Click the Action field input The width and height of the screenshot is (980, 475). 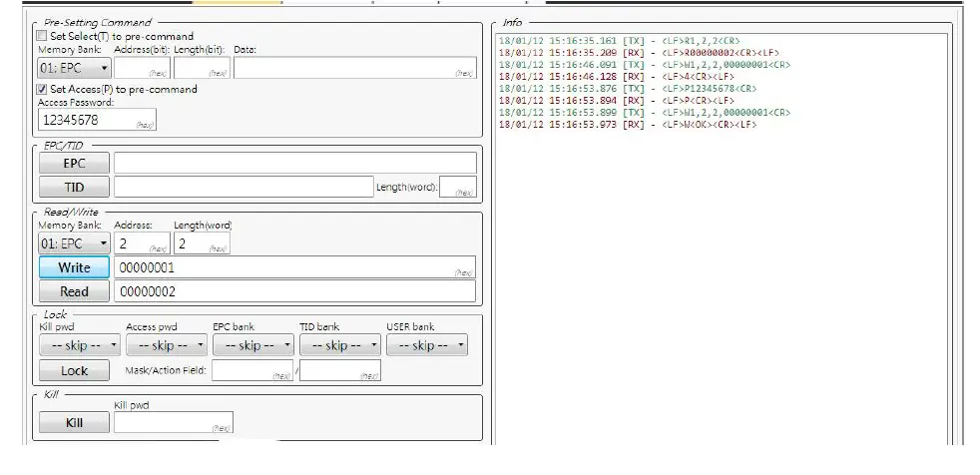pos(340,370)
